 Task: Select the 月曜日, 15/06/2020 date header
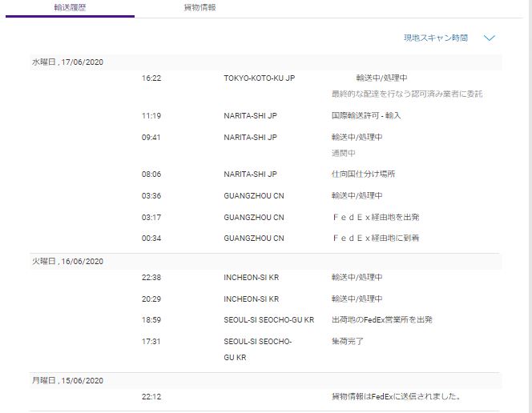[67, 381]
